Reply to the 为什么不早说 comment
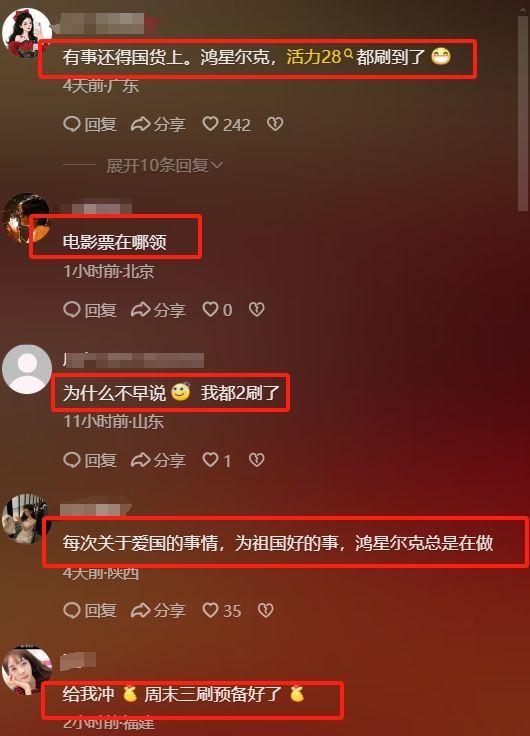530x736 pixels. (x=90, y=460)
